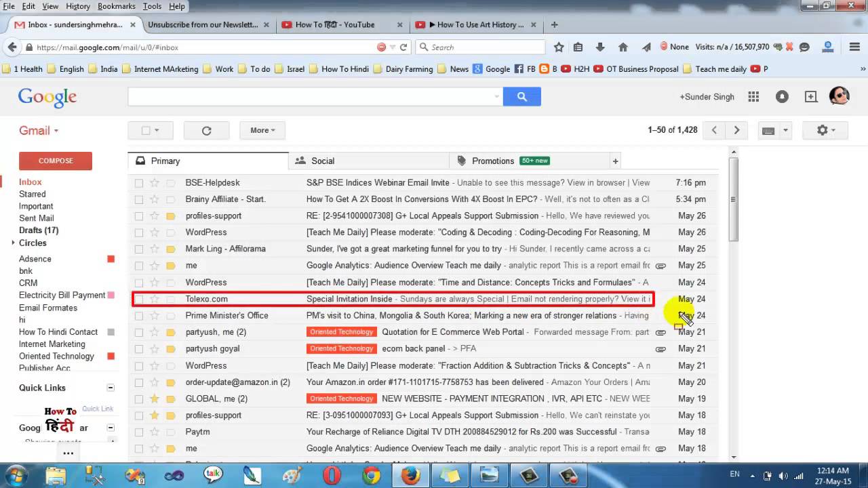
Task: Open a new Firefox tab
Action: click(554, 24)
